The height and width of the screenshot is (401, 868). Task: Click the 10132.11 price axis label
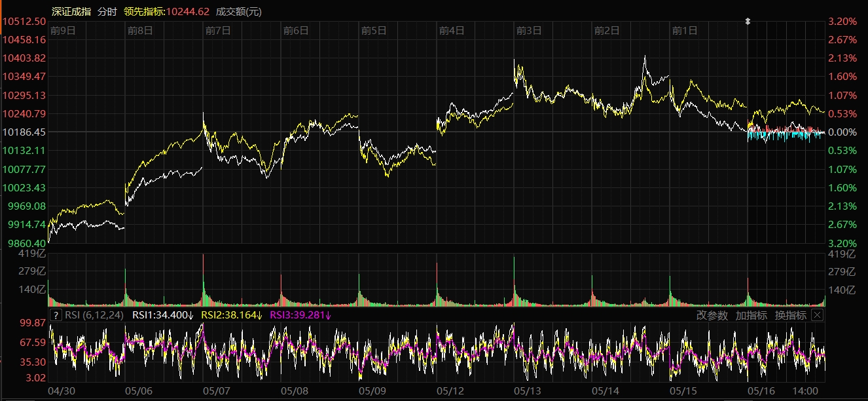coord(24,150)
